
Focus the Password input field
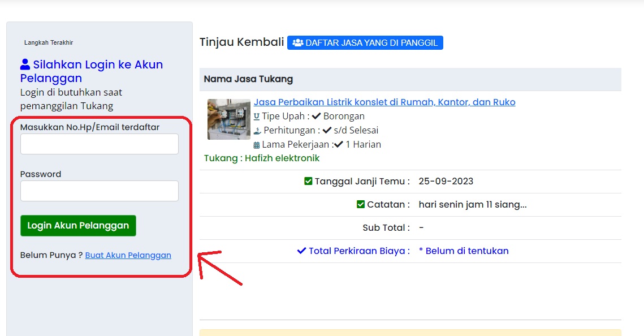(100, 191)
